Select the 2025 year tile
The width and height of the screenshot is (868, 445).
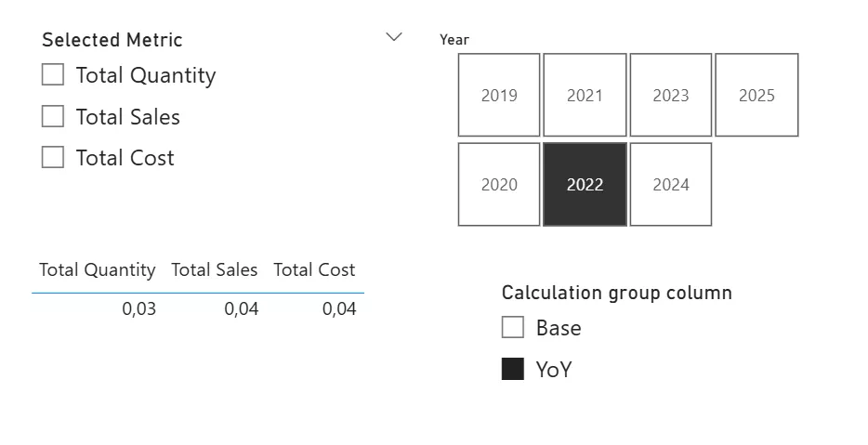pyautogui.click(x=756, y=95)
